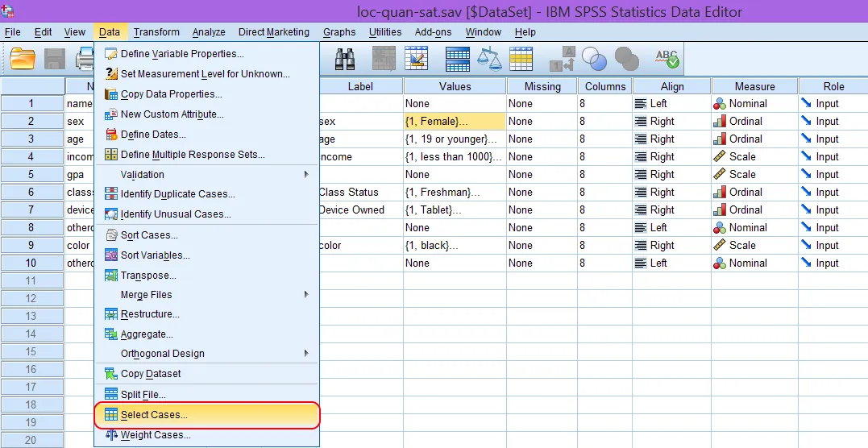The width and height of the screenshot is (868, 448).
Task: Click the Scale ruler icon for gpa row
Action: [720, 174]
